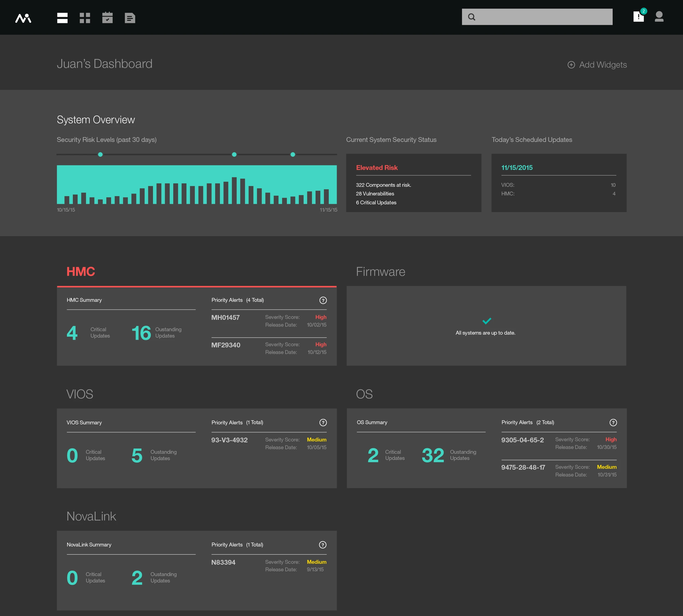Viewport: 683px width, 616px height.
Task: Switch to the list layout view icon
Action: click(x=62, y=18)
